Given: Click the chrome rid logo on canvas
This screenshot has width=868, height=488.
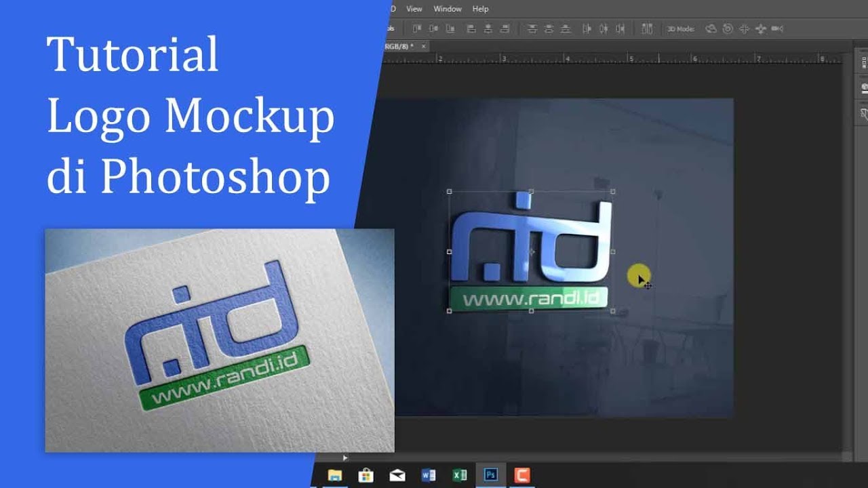Looking at the screenshot, I should pyautogui.click(x=532, y=239).
